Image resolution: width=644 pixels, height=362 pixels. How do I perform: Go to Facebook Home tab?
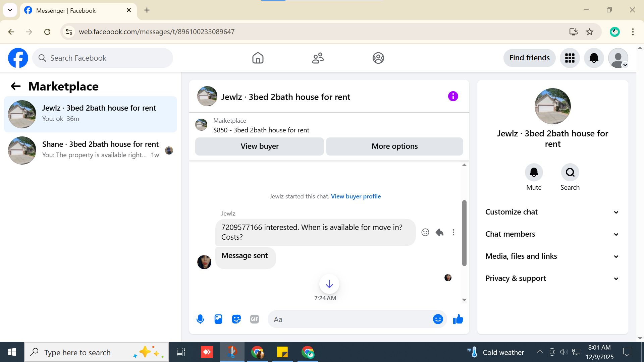(x=258, y=58)
